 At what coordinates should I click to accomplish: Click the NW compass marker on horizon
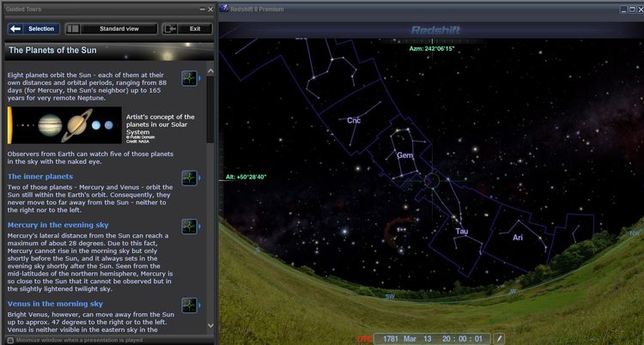pos(635,233)
